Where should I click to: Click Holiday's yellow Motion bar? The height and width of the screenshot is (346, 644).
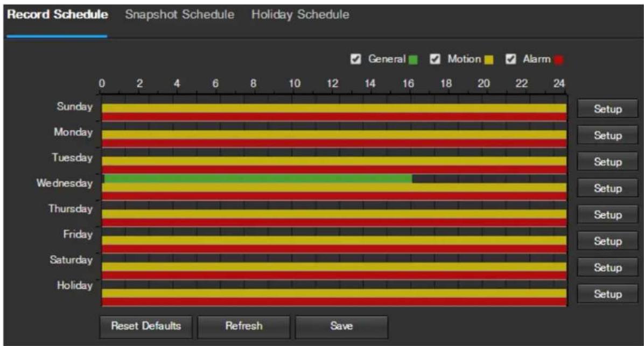(334, 293)
